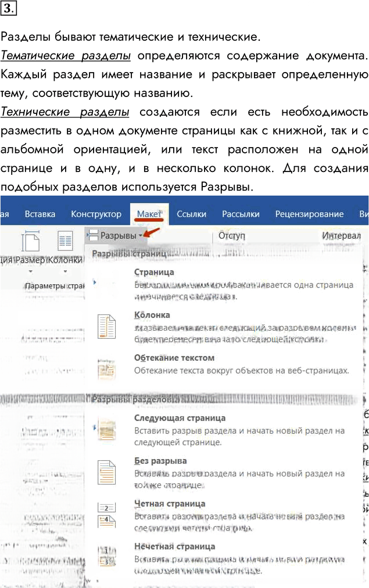This screenshot has width=369, height=588.
Task: Expand the Размер dropdown arrow
Action: click(30, 271)
